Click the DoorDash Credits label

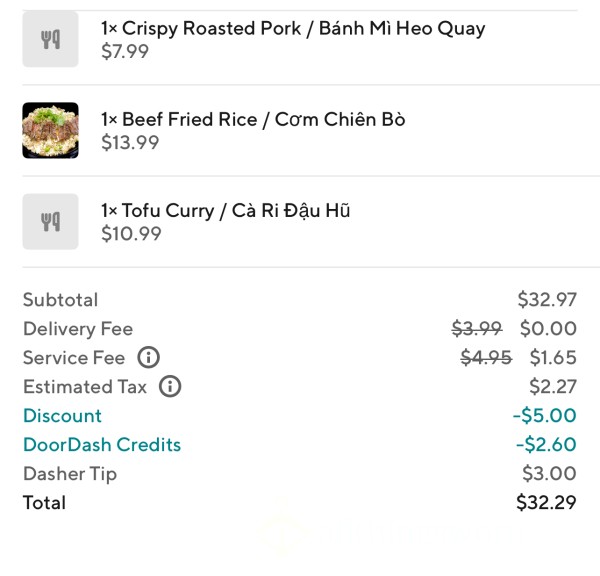102,445
